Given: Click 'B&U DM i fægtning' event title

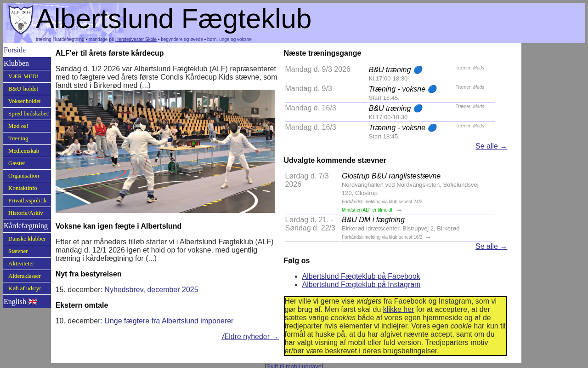Looking at the screenshot, I should [373, 220].
